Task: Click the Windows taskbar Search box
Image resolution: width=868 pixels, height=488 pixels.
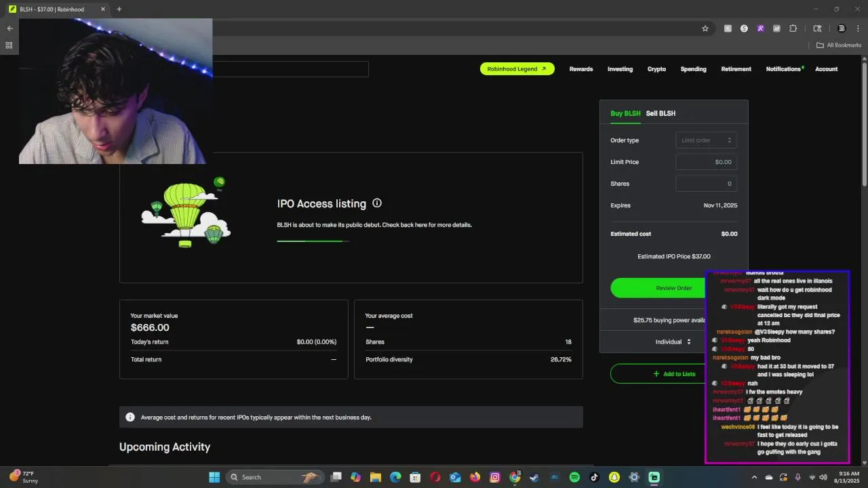Action: coord(274,477)
